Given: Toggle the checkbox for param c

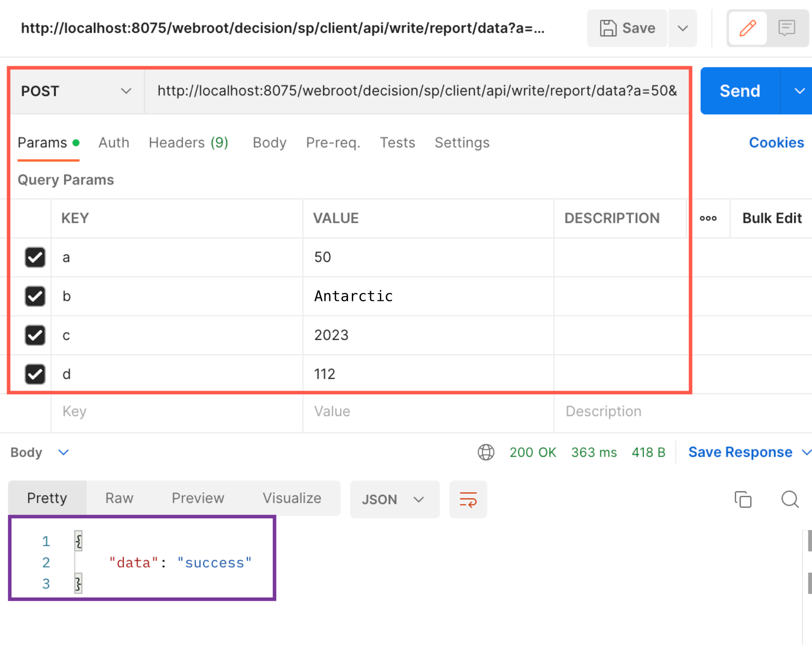Looking at the screenshot, I should click(35, 335).
